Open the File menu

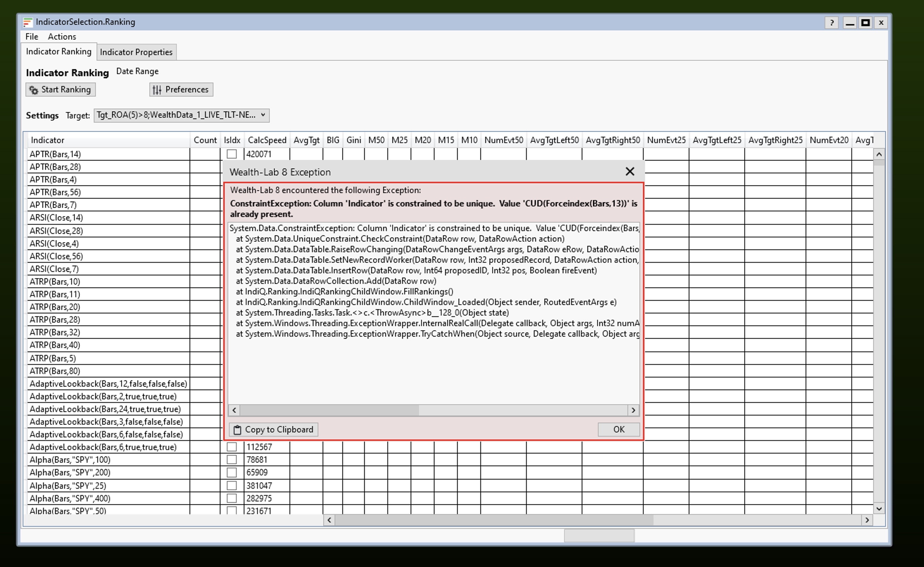(31, 37)
